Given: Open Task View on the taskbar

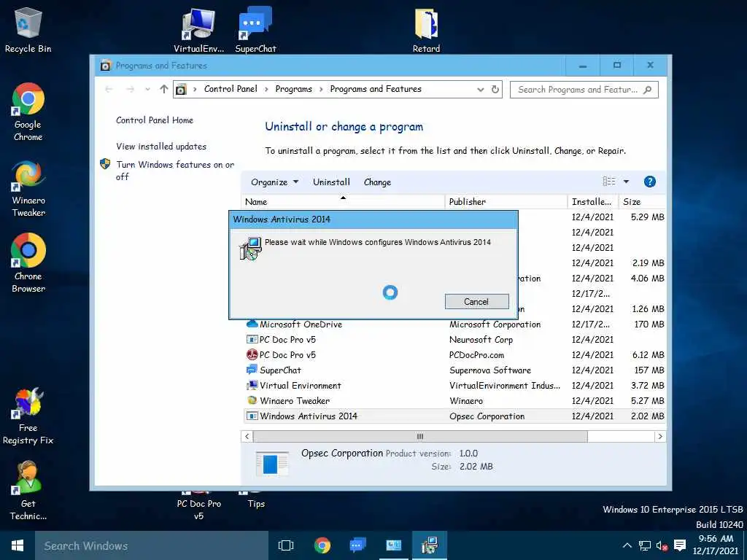Looking at the screenshot, I should tap(286, 545).
